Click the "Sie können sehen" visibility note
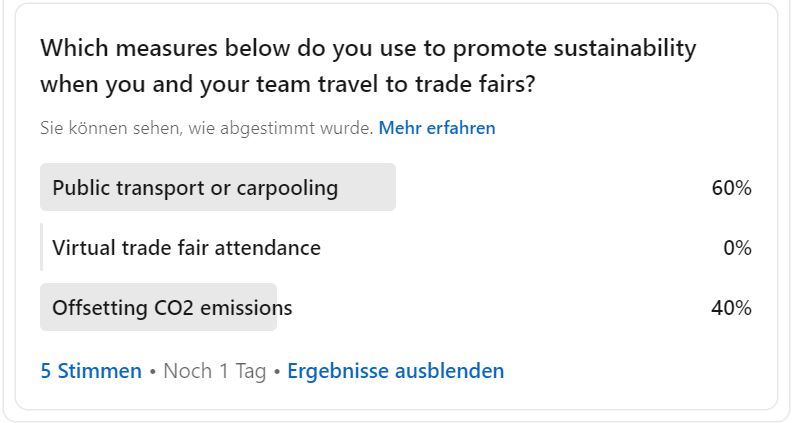 (x=206, y=128)
